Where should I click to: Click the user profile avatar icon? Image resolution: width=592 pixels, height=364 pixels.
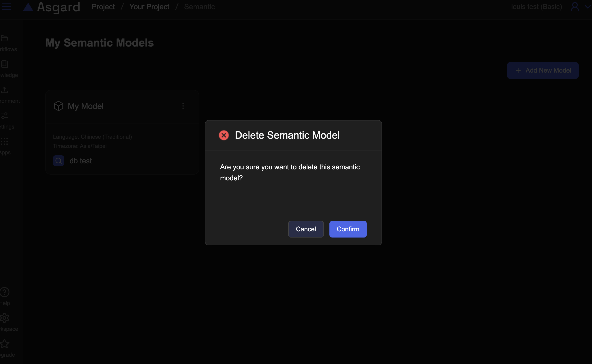[575, 7]
